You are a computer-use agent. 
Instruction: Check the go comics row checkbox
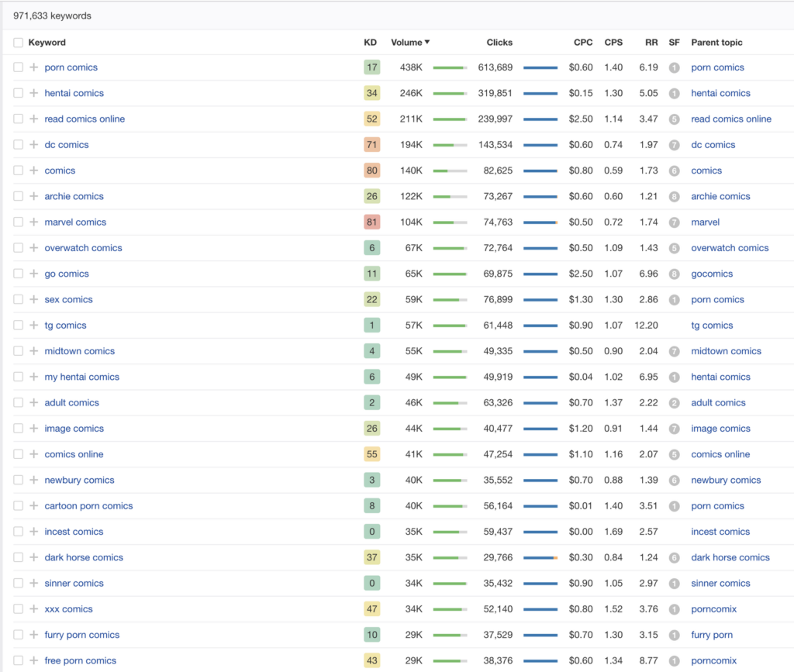[19, 274]
